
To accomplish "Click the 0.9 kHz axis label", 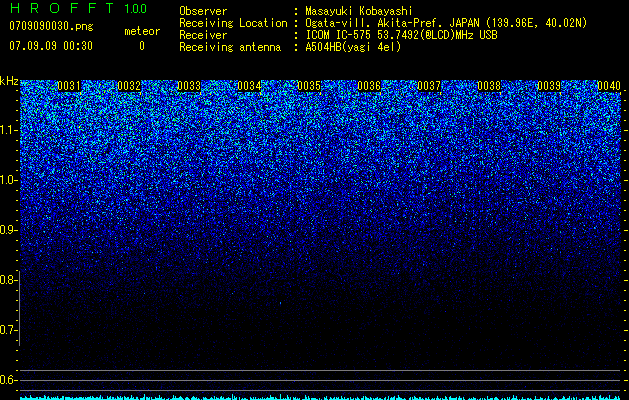I will [7, 230].
